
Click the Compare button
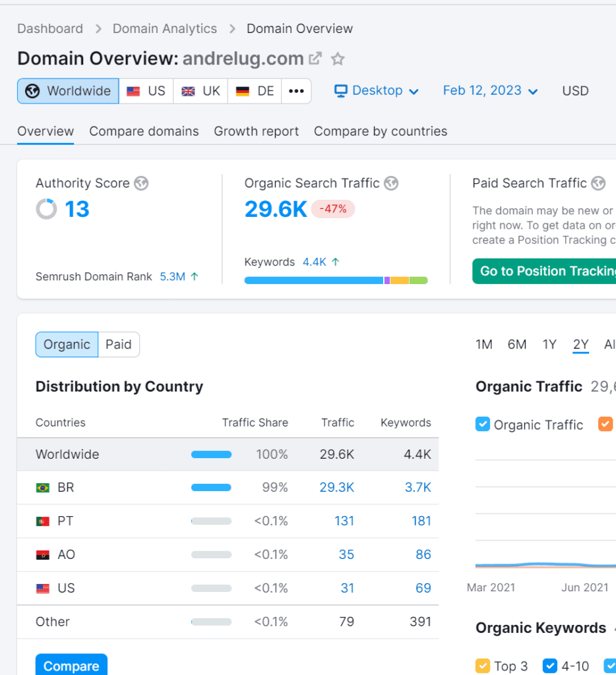pyautogui.click(x=71, y=666)
